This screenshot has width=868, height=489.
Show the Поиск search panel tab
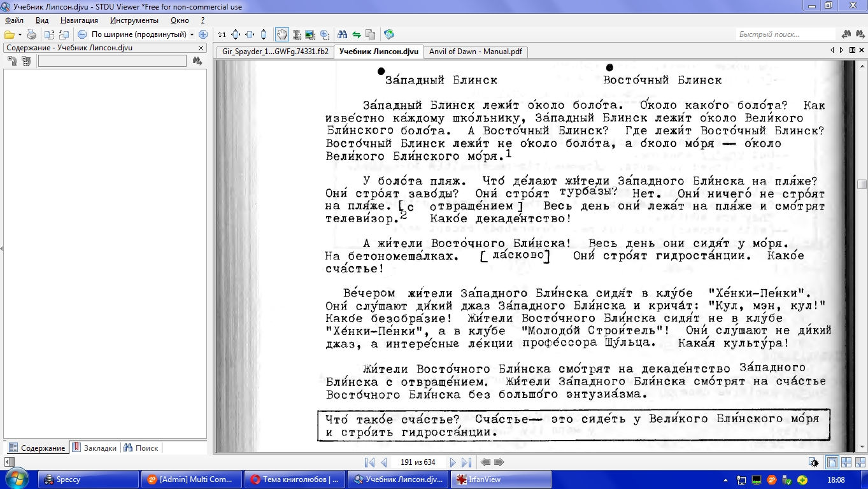coord(141,448)
